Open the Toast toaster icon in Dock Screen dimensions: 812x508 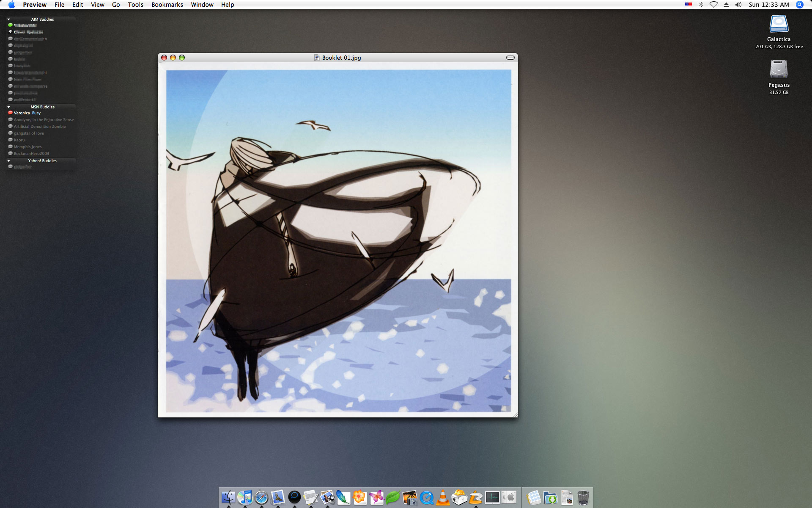[x=459, y=497]
